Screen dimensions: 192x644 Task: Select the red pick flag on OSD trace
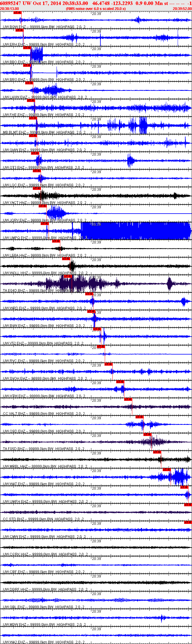tap(140, 417)
